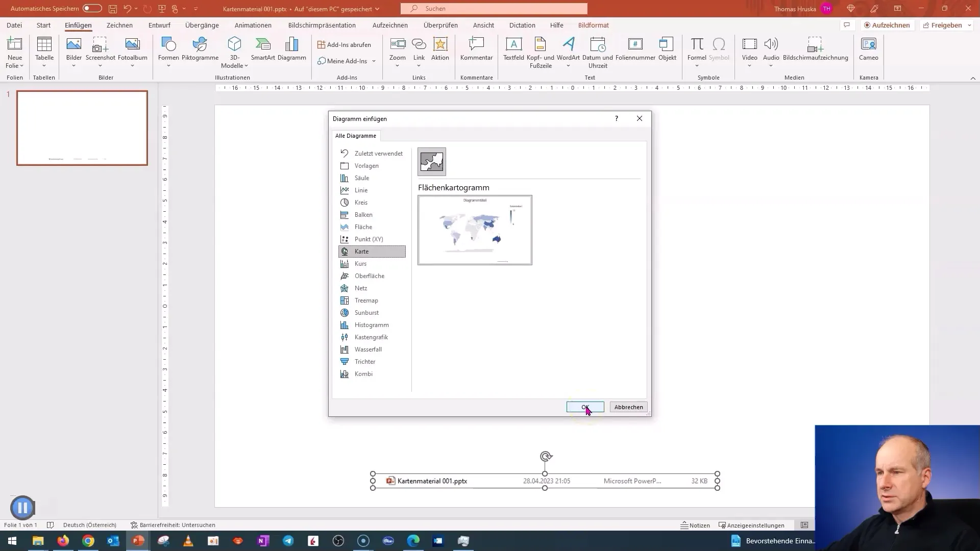
Task: Click the Aktion star icon
Action: 440,45
